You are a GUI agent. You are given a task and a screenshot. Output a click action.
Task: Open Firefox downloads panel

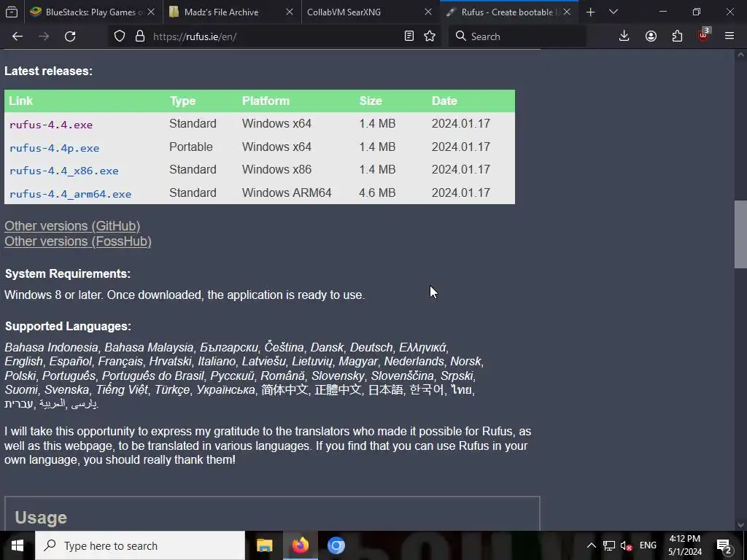[x=624, y=36]
